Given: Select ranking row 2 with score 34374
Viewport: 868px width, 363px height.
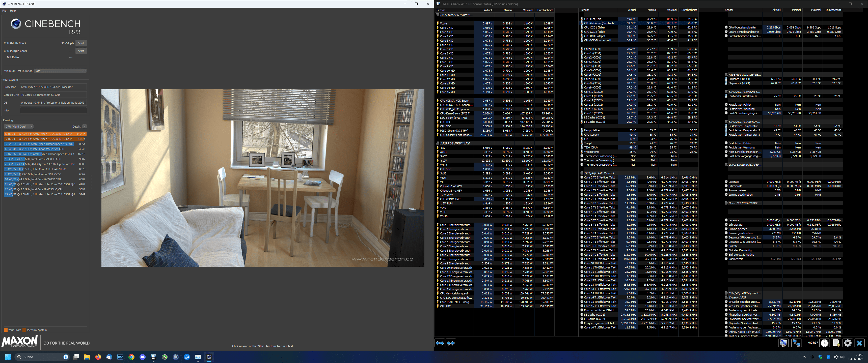Looking at the screenshot, I should tap(45, 139).
